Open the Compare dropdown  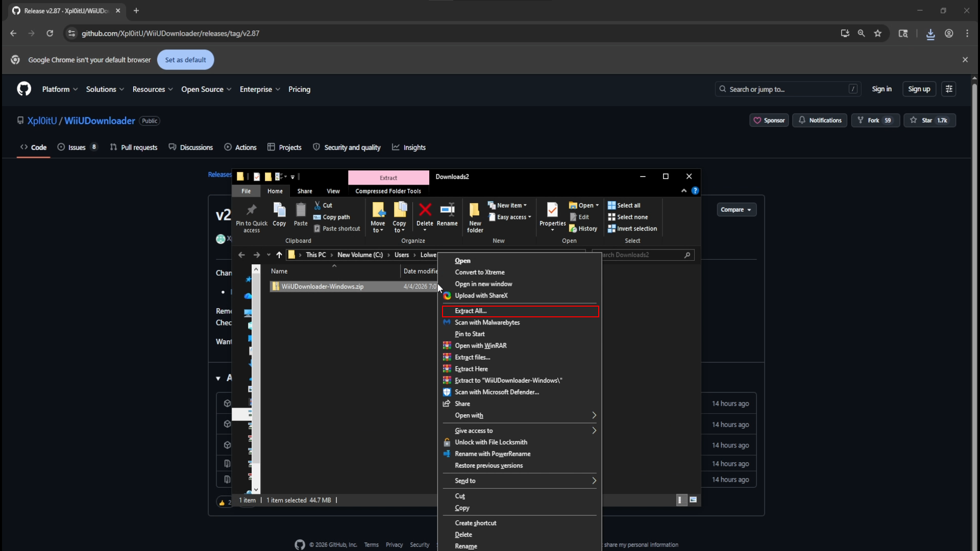click(x=736, y=210)
